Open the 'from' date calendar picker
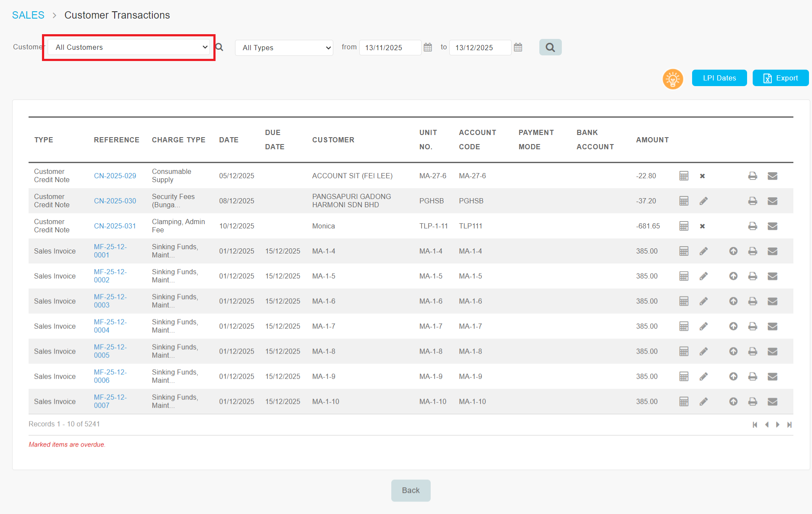The width and height of the screenshot is (812, 514). pyautogui.click(x=428, y=47)
